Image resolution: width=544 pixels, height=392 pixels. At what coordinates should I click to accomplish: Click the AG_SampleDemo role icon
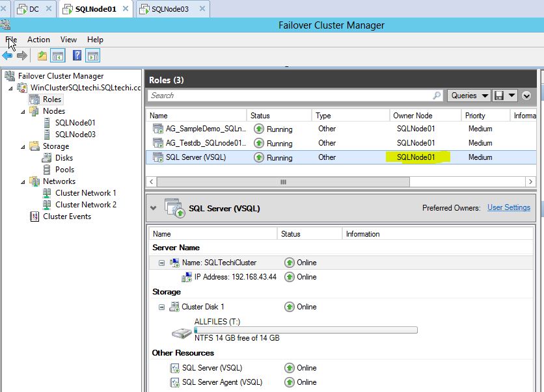[x=158, y=129]
